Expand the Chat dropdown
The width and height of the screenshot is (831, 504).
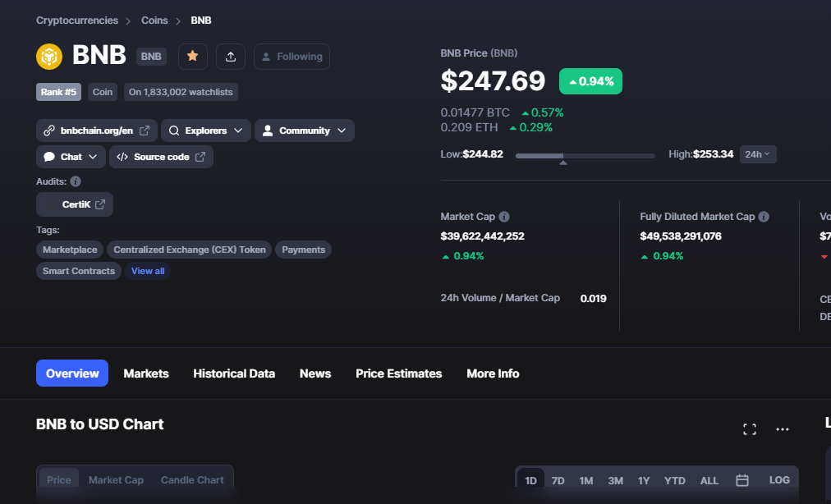[x=71, y=157]
